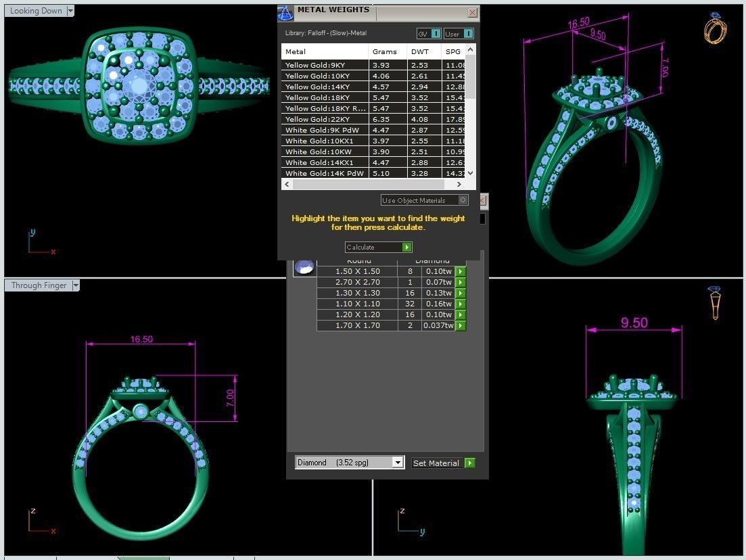Click the 6.35 grams cell
This screenshot has height=560, width=746.
tap(388, 120)
